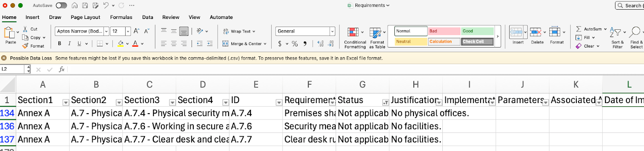This screenshot has width=644, height=151.
Task: Open the Page Layout tab
Action: pyautogui.click(x=85, y=17)
